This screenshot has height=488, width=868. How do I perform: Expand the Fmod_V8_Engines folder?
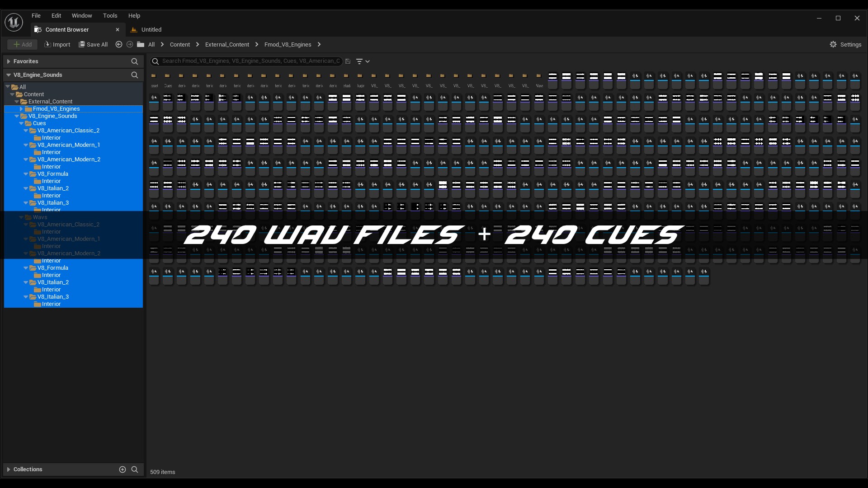pos(21,109)
